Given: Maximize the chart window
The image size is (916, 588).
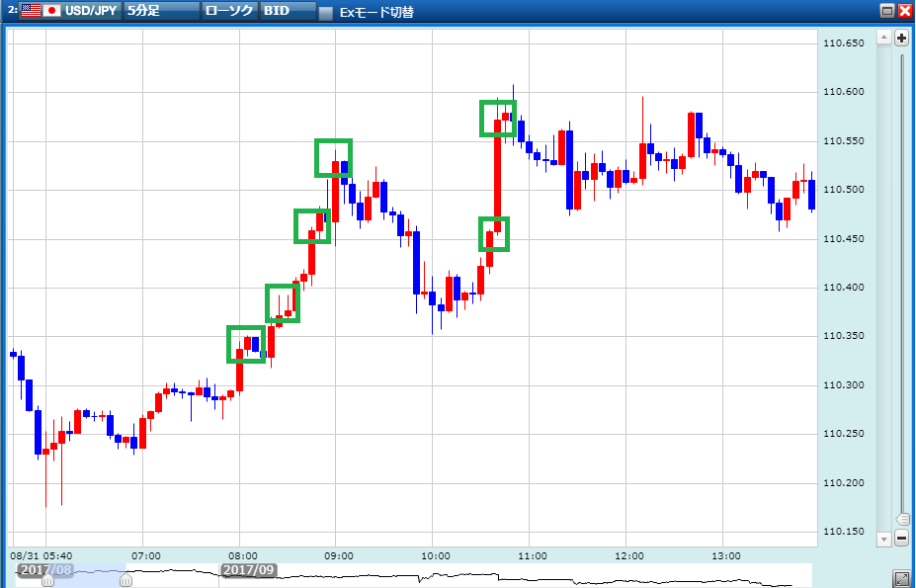Looking at the screenshot, I should point(887,11).
